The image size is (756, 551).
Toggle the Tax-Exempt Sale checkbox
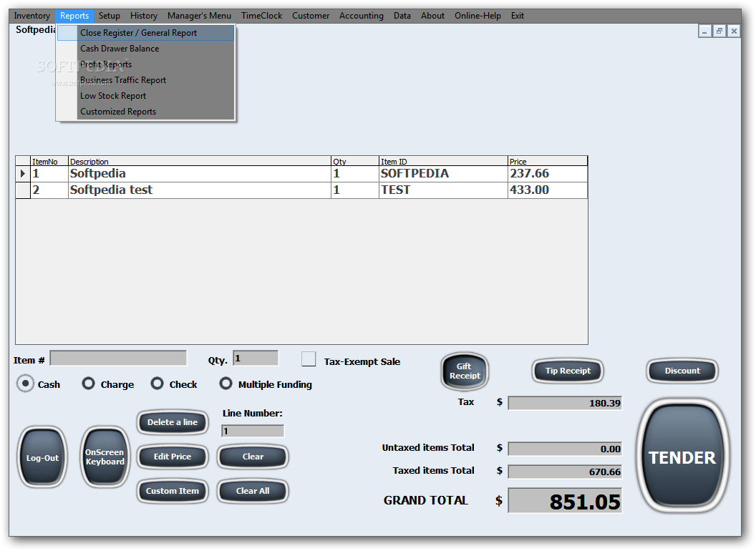(309, 359)
